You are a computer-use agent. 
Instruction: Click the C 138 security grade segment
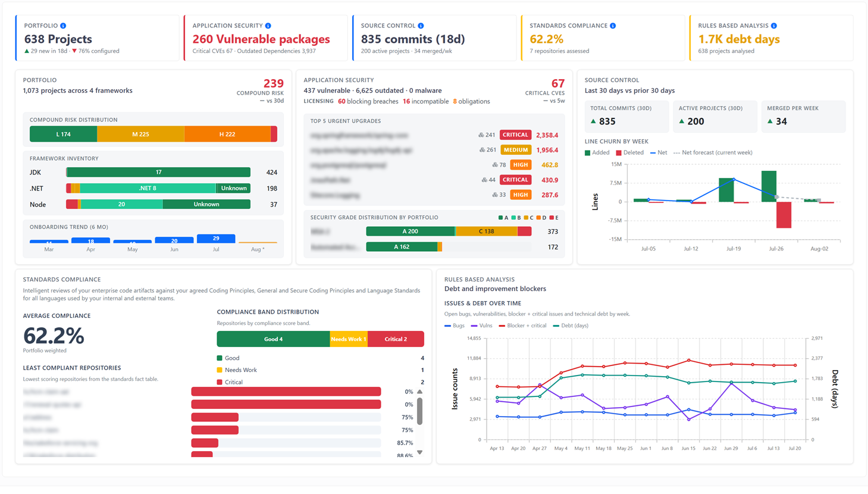pos(487,232)
